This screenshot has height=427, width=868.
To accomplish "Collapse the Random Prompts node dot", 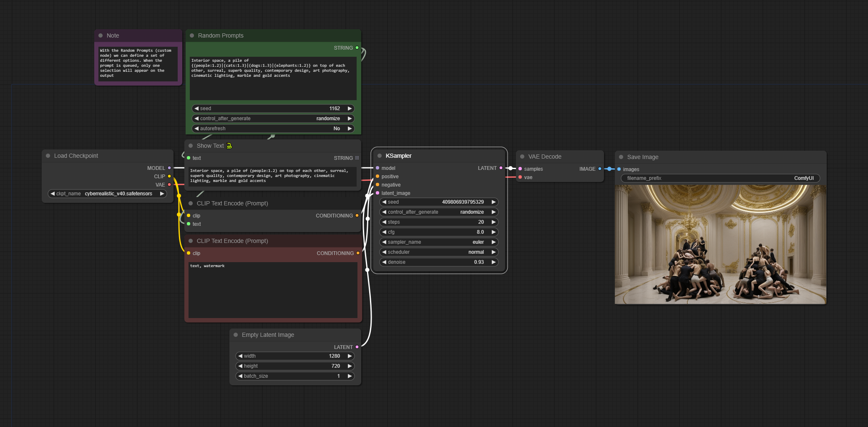I will point(192,35).
